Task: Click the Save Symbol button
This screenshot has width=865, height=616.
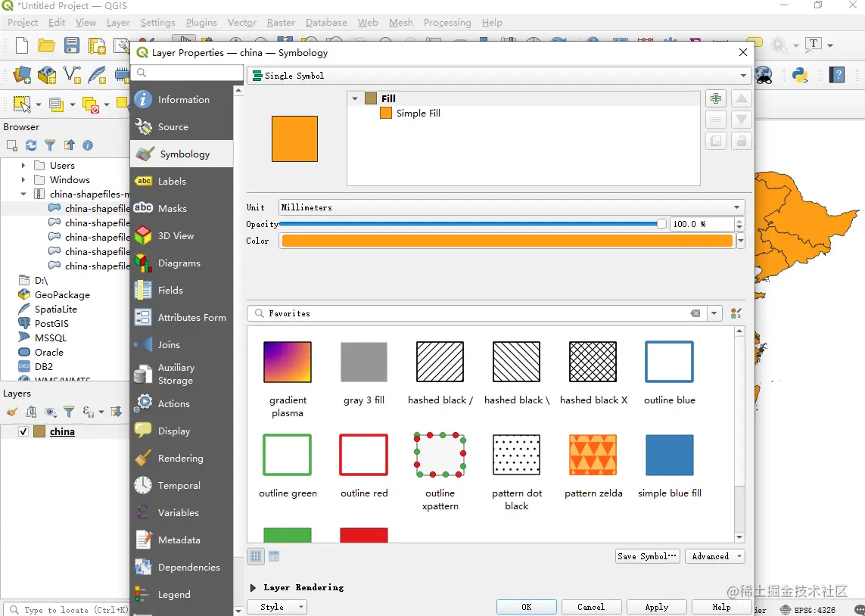Action: point(648,556)
